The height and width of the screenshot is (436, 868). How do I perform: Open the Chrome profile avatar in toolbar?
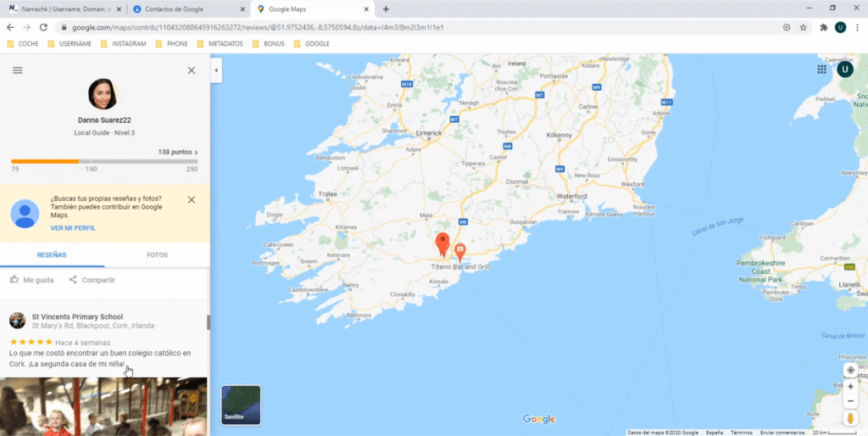[x=840, y=27]
